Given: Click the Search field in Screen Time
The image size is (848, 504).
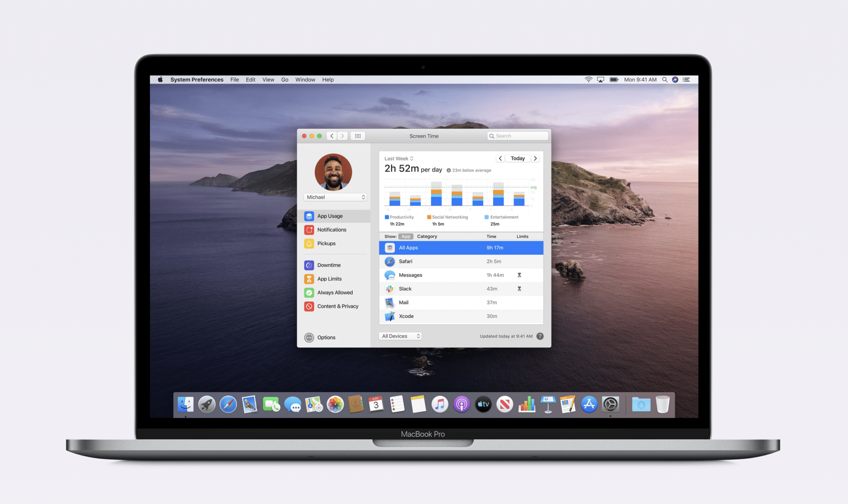Looking at the screenshot, I should (518, 136).
